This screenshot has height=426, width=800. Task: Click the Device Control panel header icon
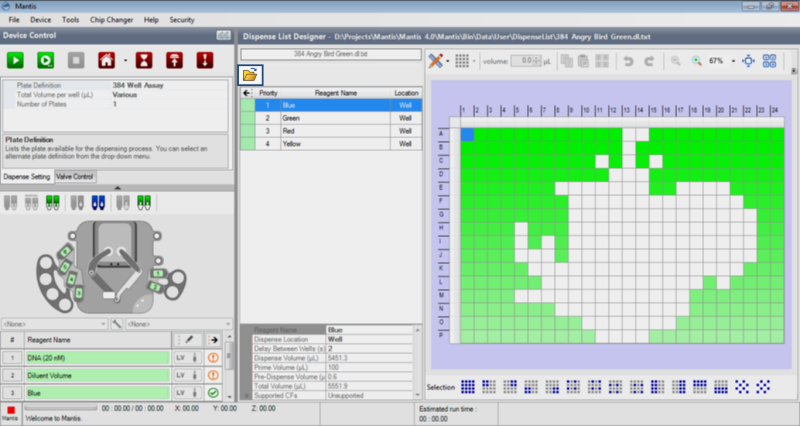coord(223,35)
